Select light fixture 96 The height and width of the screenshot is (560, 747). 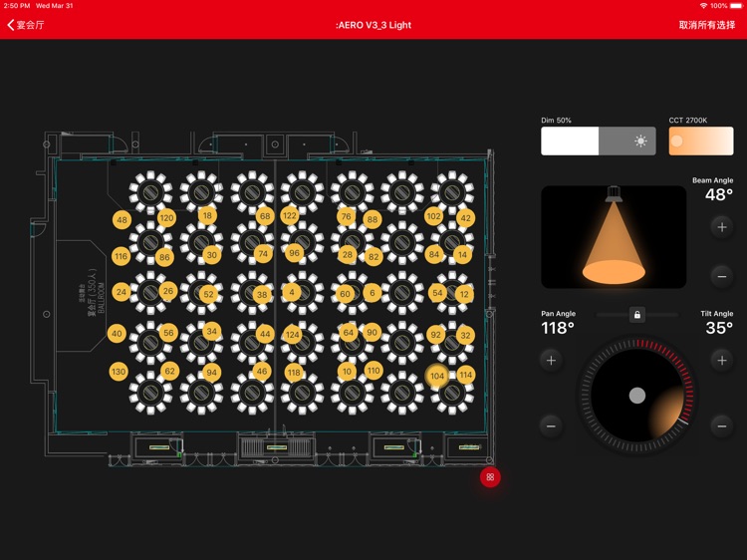pos(295,253)
